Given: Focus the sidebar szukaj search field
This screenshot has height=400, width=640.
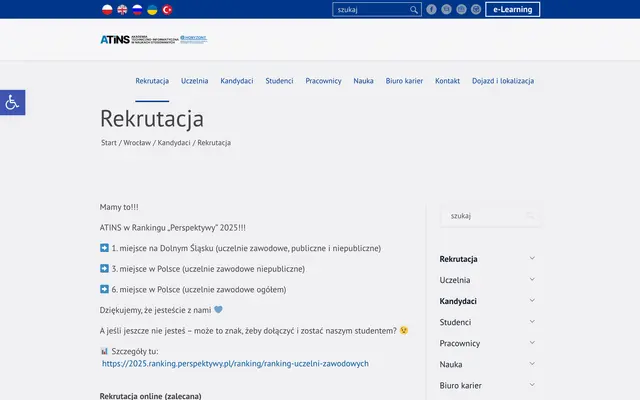Looking at the screenshot, I should (x=490, y=216).
